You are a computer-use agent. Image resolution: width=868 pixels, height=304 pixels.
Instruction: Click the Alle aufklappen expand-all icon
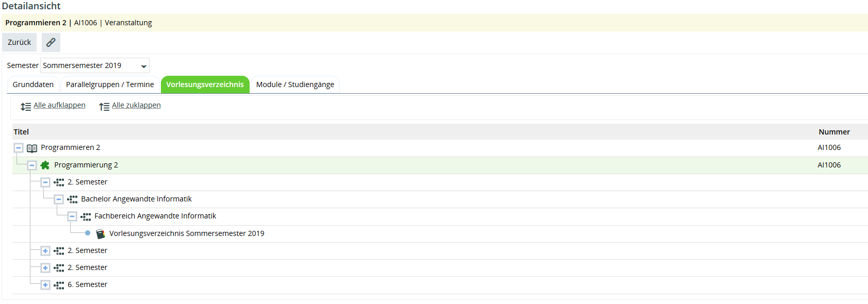coord(26,107)
